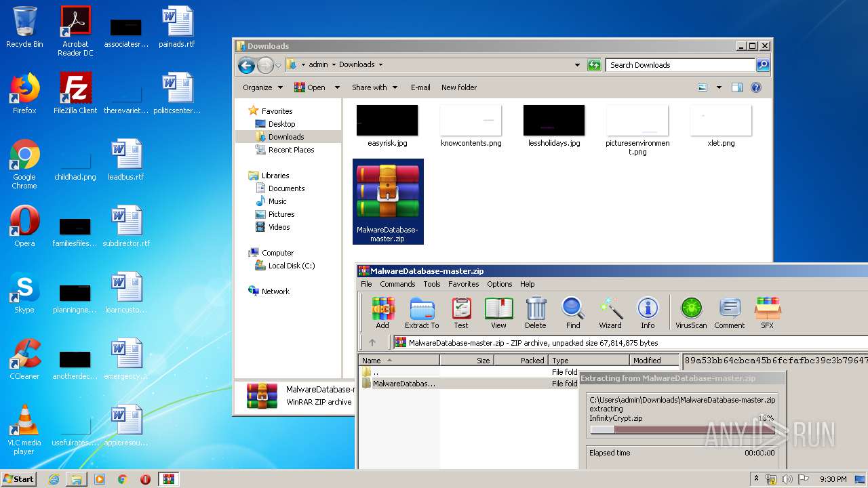Select MalwareDatabase-master.zip file in Downloads

[388, 201]
